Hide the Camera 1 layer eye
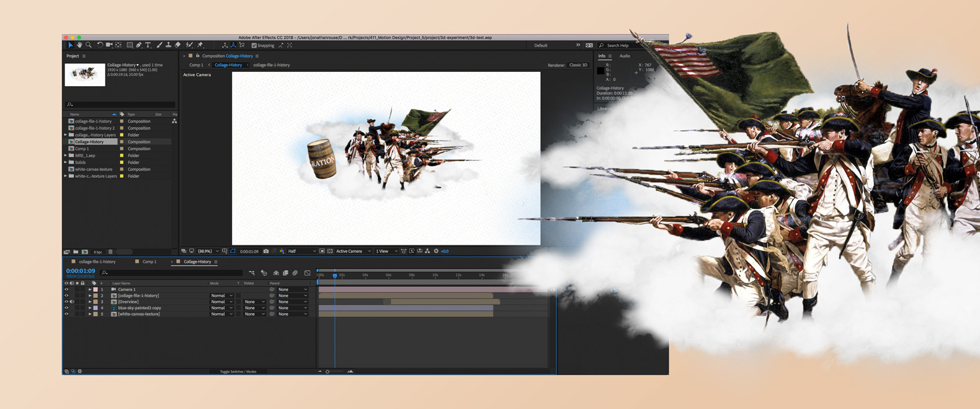980x409 pixels. 66,289
